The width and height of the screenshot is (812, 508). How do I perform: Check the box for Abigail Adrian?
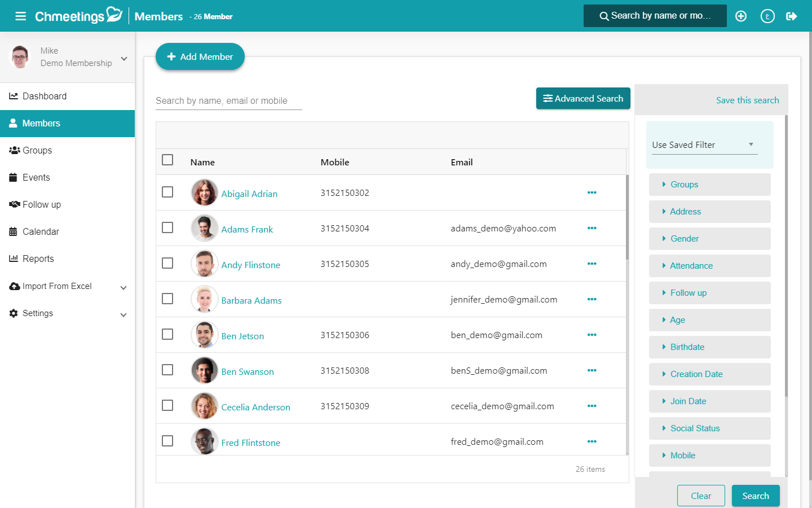(x=167, y=192)
